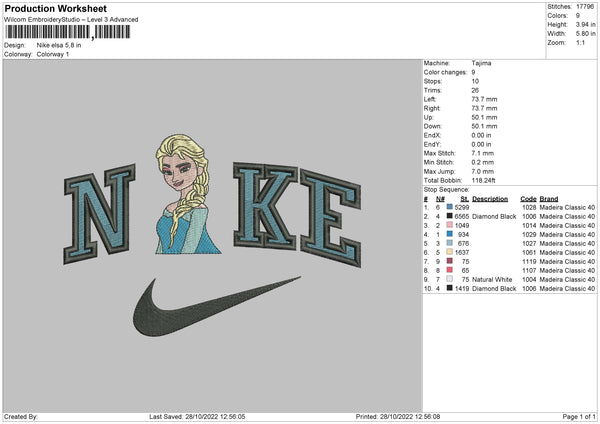Click 'Last Saved: 28/10/2022 12:56:05' footer text
Screen dimensions: 600x424
point(197,416)
